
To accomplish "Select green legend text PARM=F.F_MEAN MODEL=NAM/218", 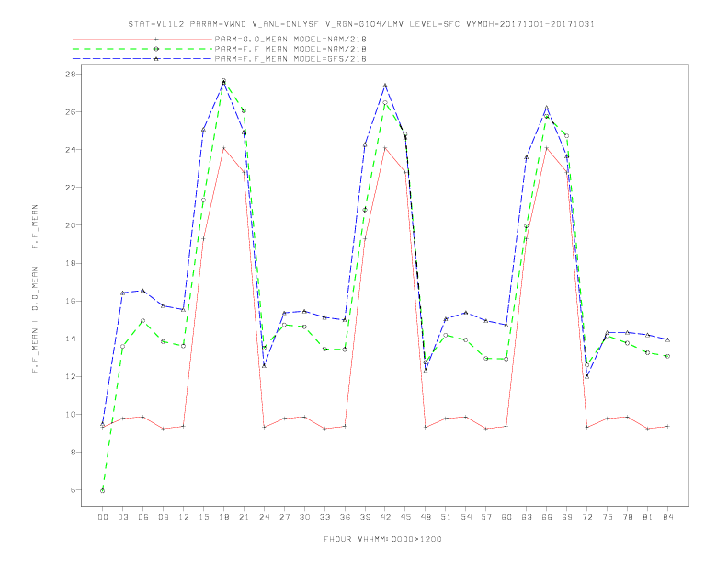I will 290,49.
